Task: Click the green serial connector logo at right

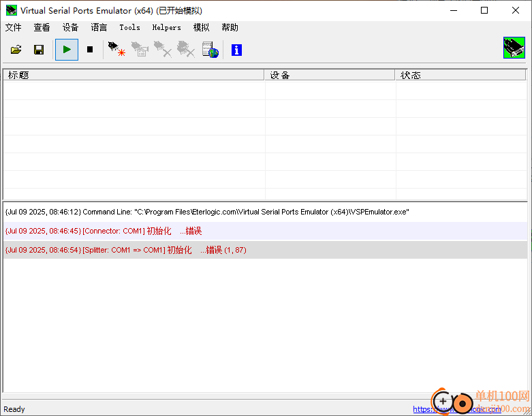Action: (514, 48)
